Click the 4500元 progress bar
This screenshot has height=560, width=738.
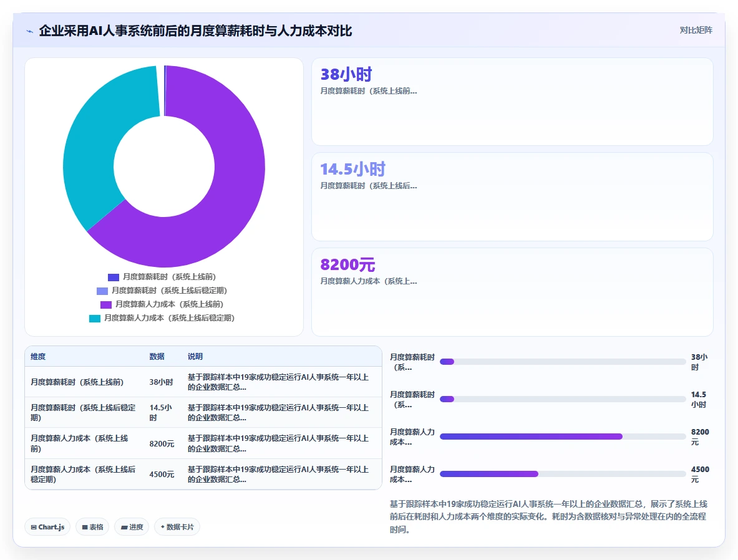click(563, 474)
